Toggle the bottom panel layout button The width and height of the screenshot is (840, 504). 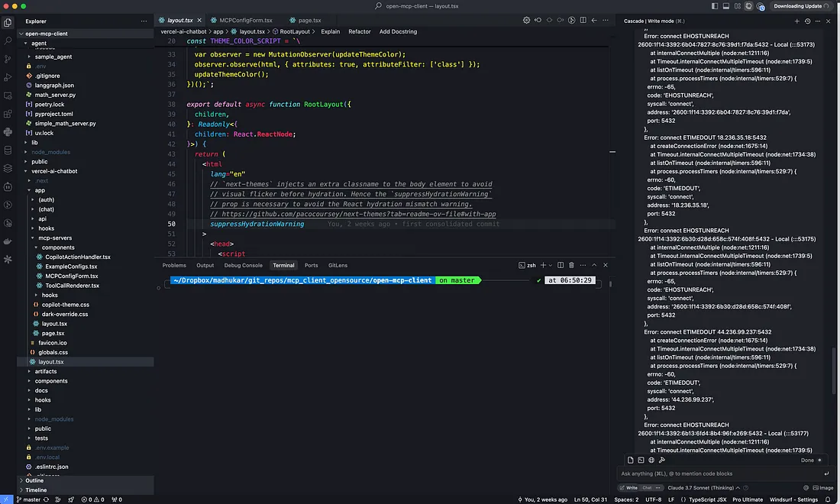coord(725,6)
